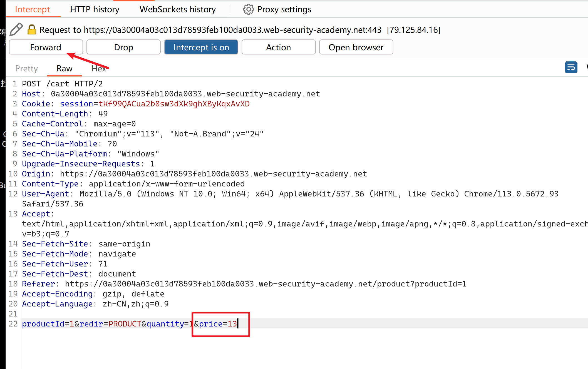Click the Referer header line

[x=244, y=284]
